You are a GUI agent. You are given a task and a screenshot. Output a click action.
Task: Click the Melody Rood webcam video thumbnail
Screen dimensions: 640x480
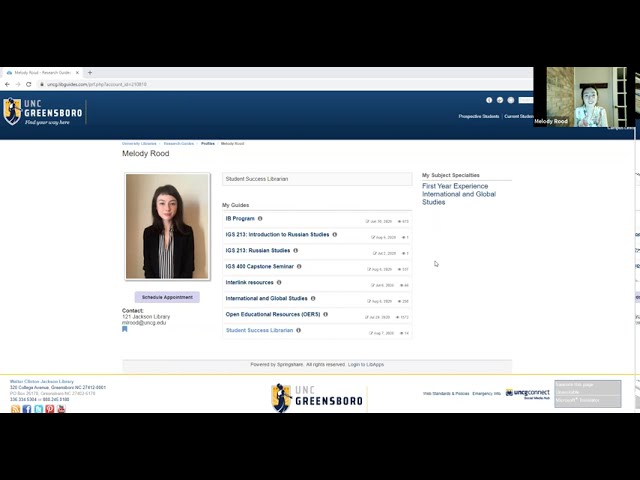pos(584,97)
